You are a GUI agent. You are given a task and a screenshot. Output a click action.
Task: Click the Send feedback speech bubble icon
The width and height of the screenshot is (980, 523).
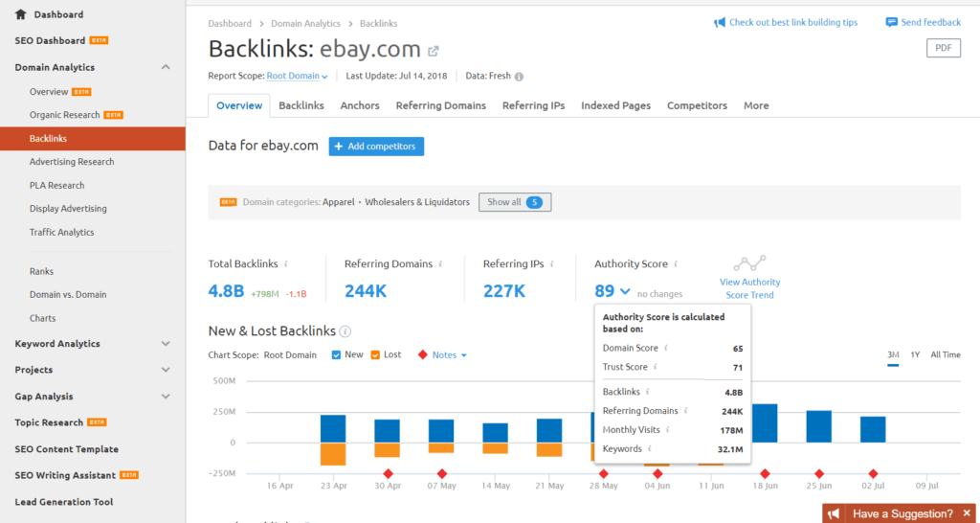click(892, 23)
